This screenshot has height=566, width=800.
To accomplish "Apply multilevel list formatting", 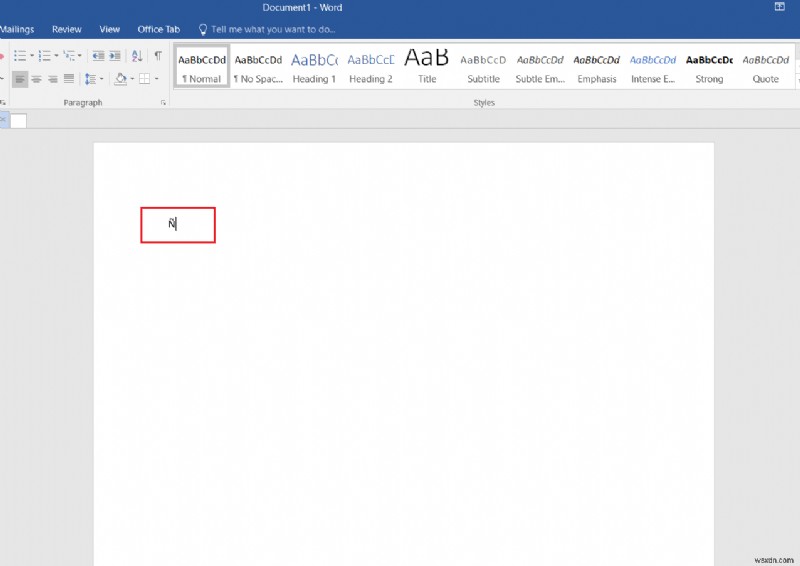I will click(69, 56).
